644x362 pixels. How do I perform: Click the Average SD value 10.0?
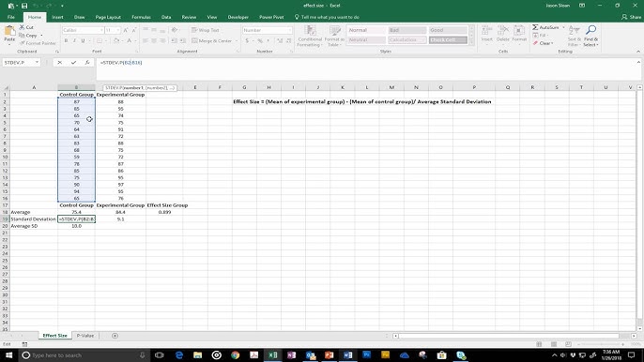pos(76,226)
